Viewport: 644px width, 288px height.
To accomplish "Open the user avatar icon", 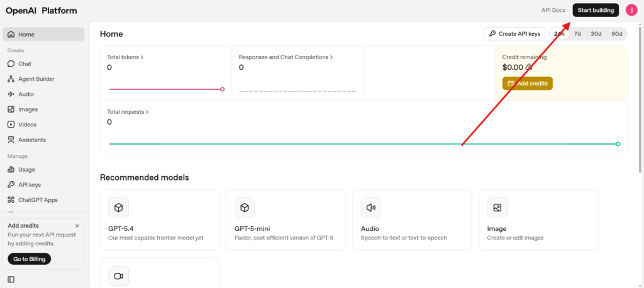I will (631, 10).
